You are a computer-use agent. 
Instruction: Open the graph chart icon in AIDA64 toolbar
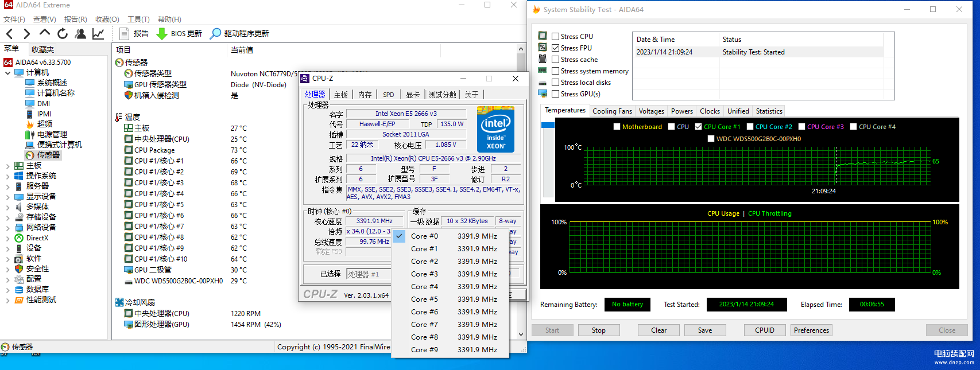(x=98, y=34)
